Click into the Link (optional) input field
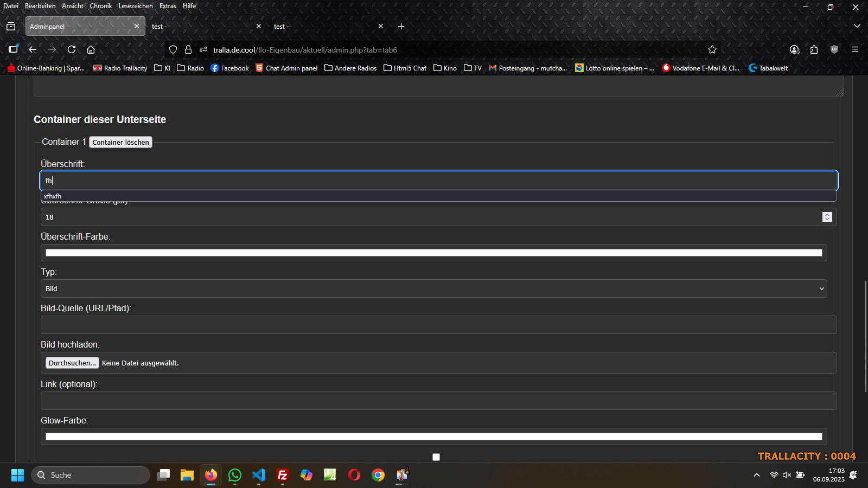The image size is (868, 488). pyautogui.click(x=438, y=401)
